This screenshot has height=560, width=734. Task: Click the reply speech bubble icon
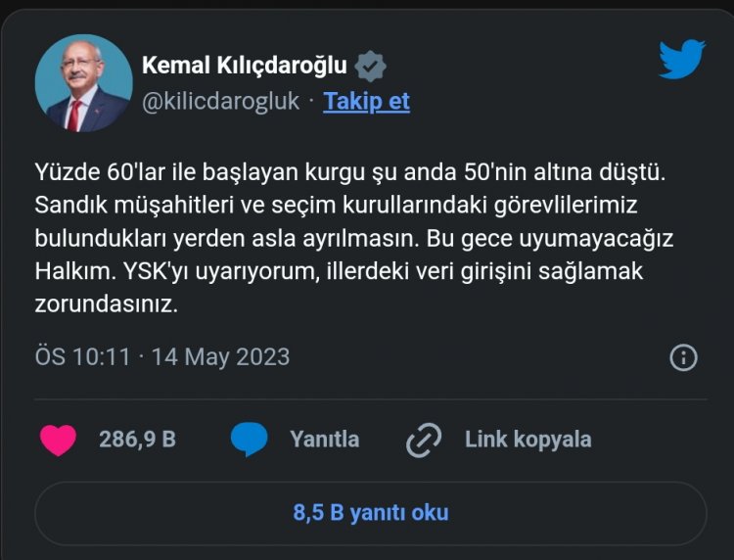(249, 440)
